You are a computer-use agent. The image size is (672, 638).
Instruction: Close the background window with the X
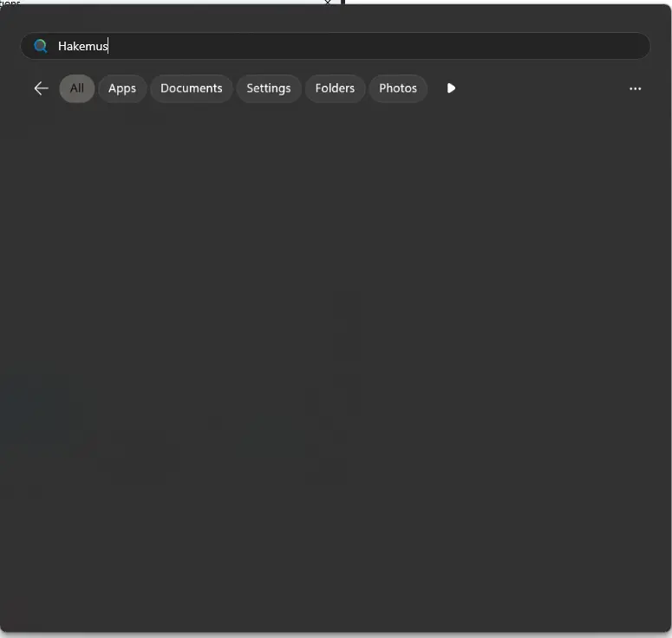[328, 2]
